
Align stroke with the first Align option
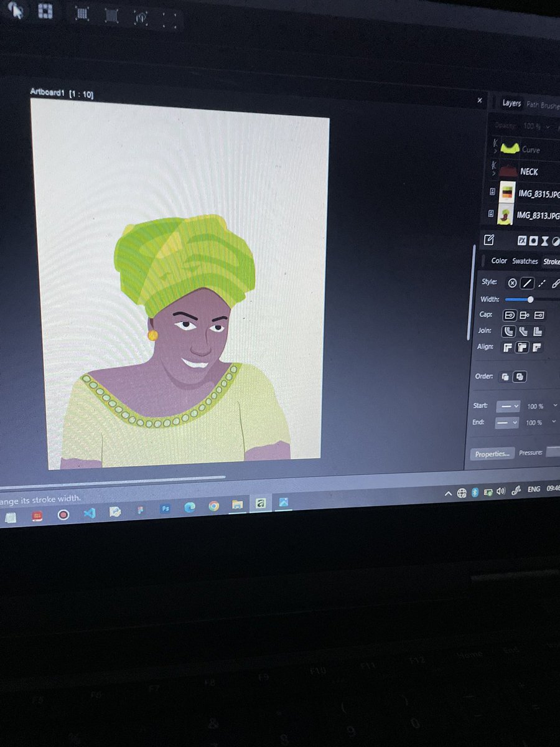(x=508, y=347)
